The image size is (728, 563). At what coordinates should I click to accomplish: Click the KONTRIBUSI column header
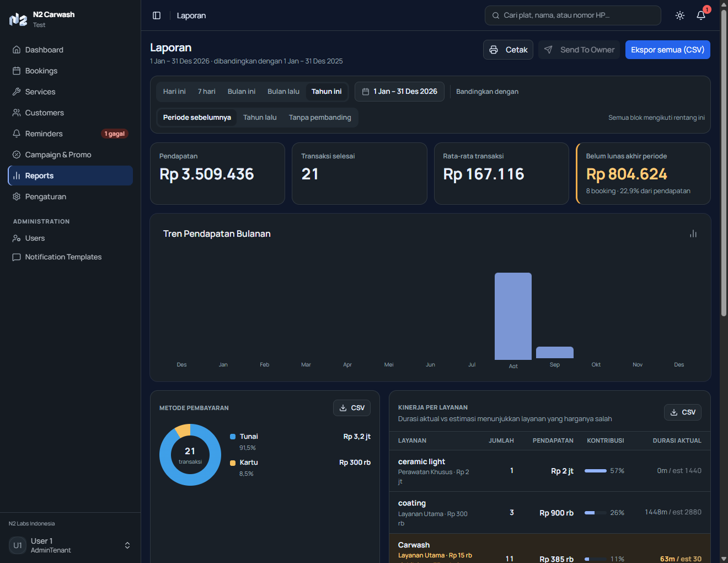[606, 440]
